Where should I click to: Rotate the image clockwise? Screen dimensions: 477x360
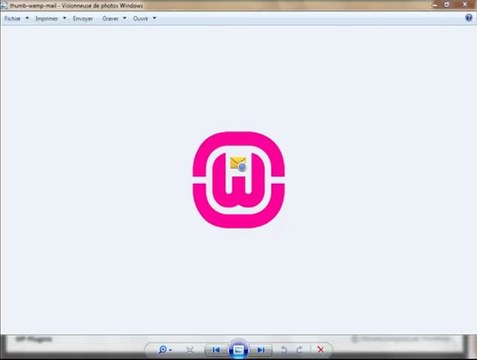(299, 350)
